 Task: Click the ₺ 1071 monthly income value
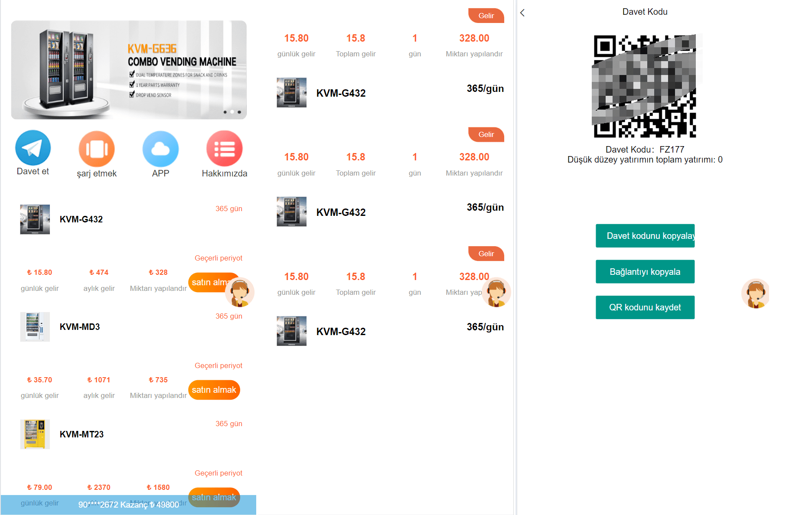(99, 380)
